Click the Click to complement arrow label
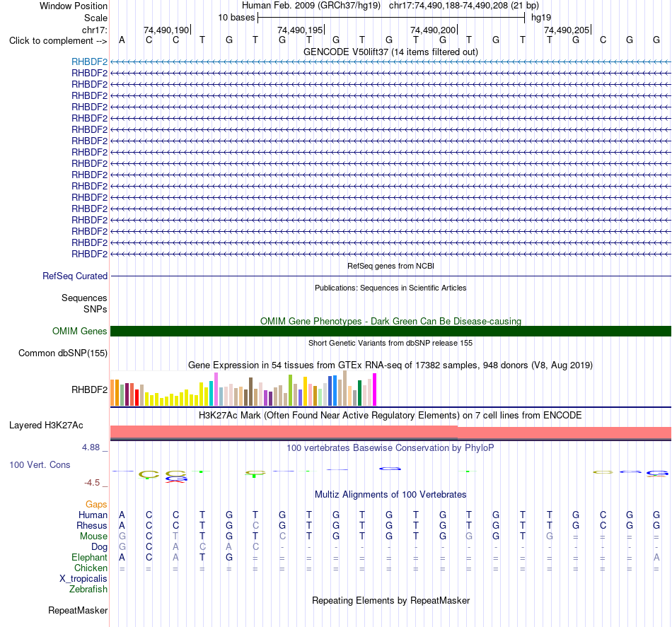The width and height of the screenshot is (672, 627). pos(58,41)
